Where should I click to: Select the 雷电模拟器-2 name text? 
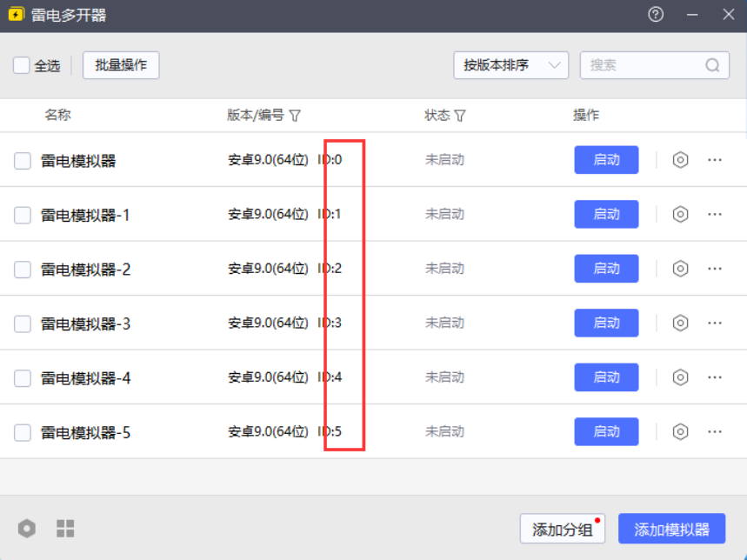click(x=86, y=270)
